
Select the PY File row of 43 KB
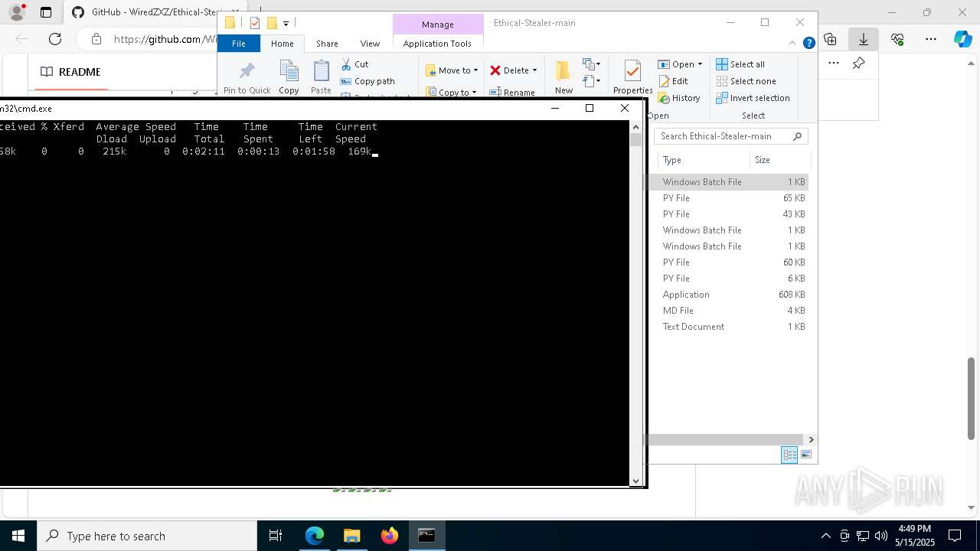(727, 214)
